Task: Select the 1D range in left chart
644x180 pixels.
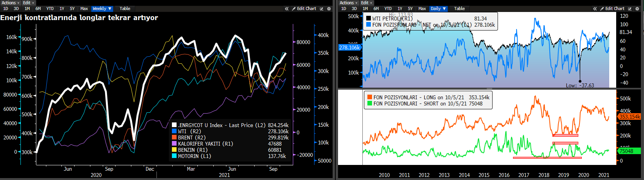Action: coord(5,8)
